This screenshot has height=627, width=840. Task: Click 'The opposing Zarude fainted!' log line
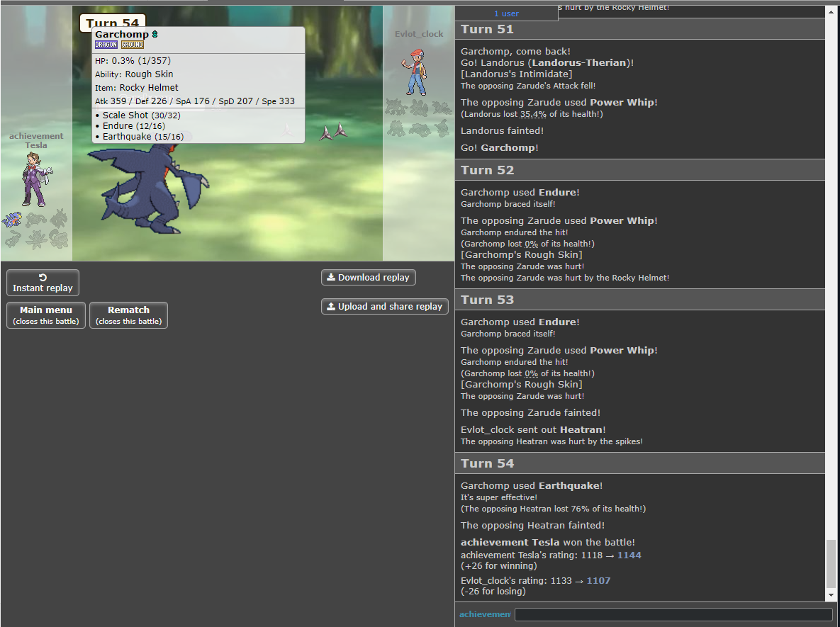(530, 413)
